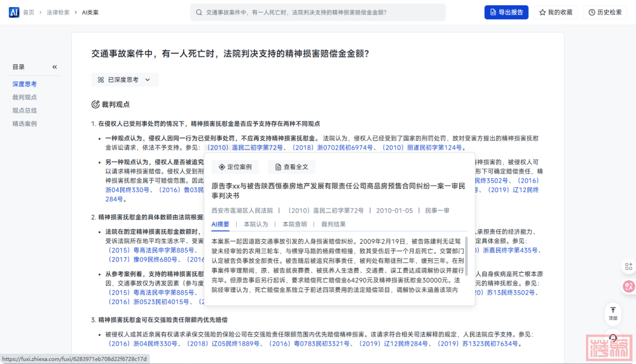The image size is (636, 364).
Task: Select 观点总结 in the directory
Action: (x=25, y=110)
